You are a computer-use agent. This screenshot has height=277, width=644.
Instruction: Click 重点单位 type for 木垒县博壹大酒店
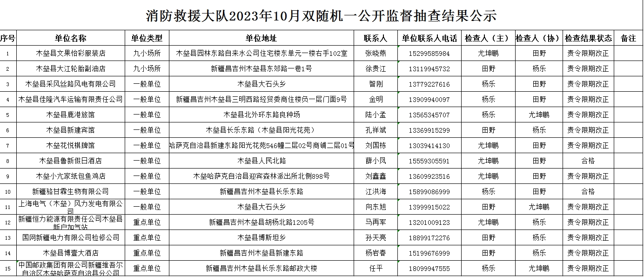(147, 253)
